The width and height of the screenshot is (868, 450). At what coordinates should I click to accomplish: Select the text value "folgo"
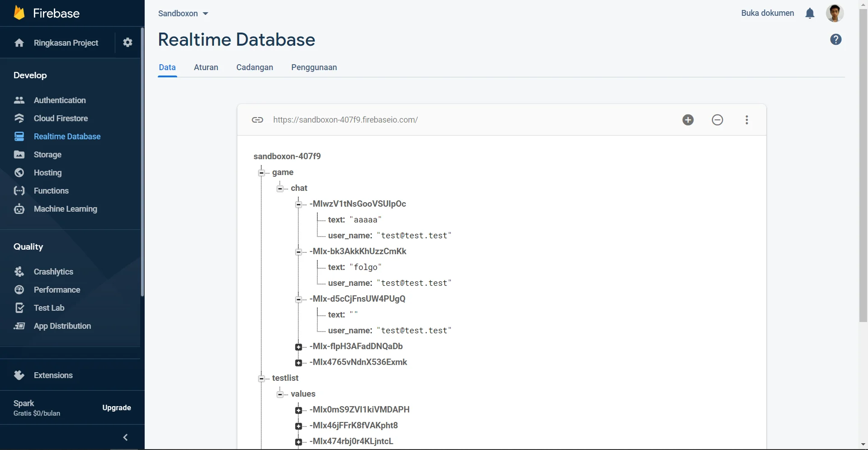(x=366, y=267)
